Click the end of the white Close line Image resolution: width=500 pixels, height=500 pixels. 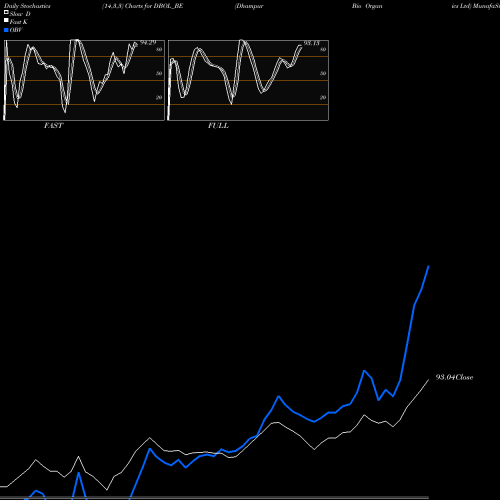click(x=429, y=380)
